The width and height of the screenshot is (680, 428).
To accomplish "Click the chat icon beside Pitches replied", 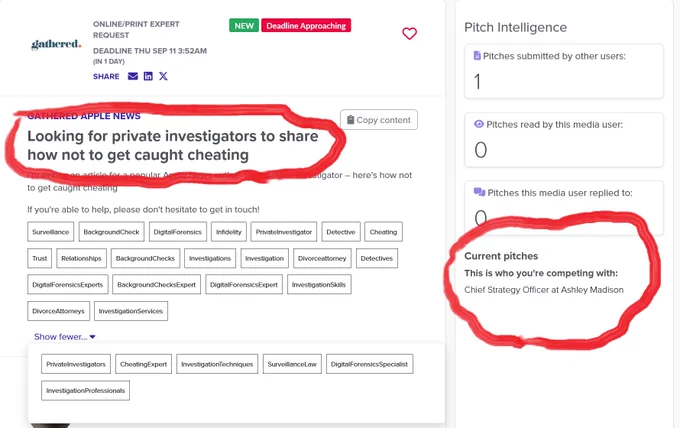I will point(479,192).
